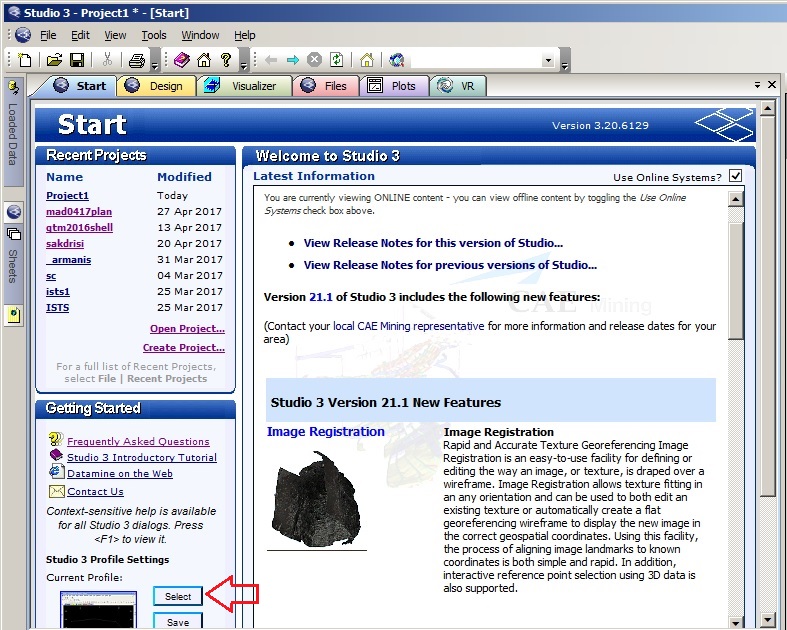Click the yellow question mark help icon
787x630 pixels.
226,60
